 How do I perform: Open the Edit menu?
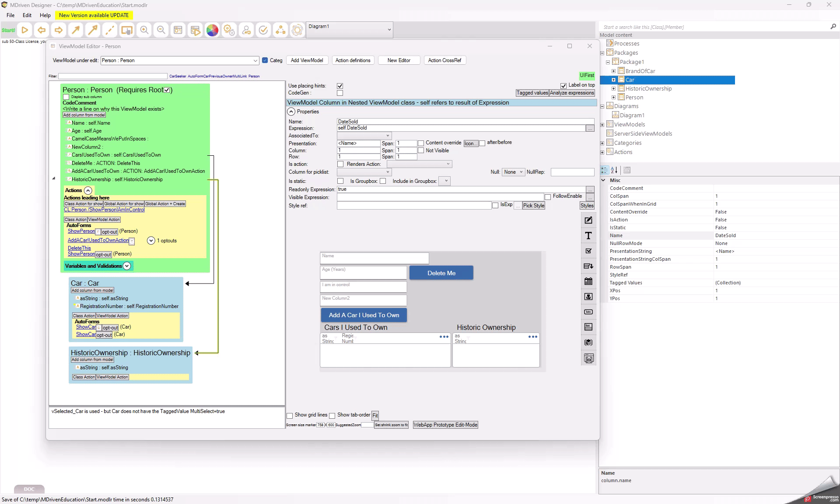tap(27, 15)
